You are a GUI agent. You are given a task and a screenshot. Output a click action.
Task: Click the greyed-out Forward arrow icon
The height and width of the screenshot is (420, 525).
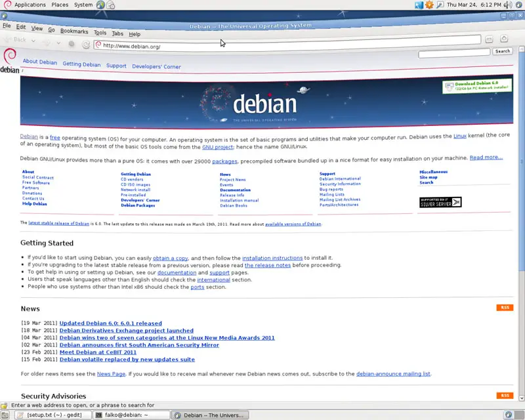tap(47, 43)
